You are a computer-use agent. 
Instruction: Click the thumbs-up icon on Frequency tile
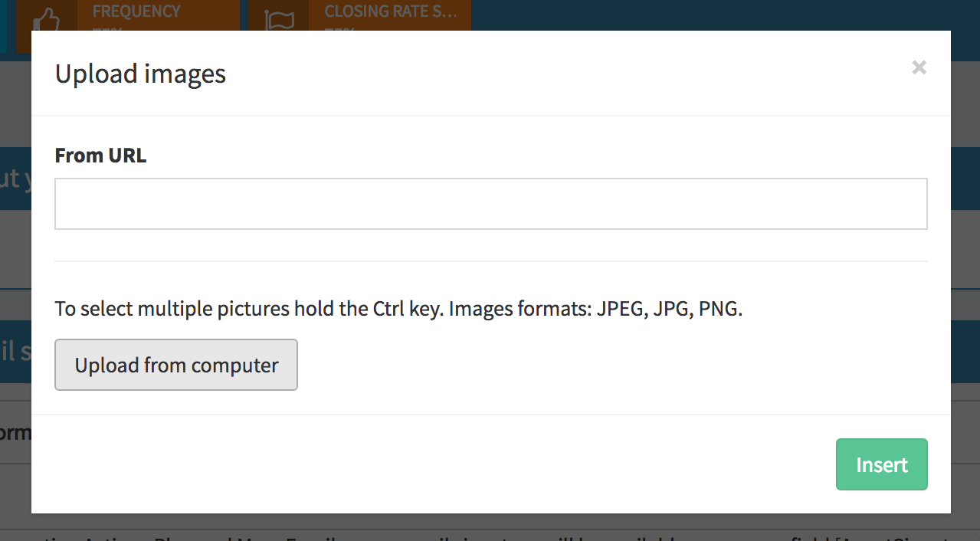47,17
